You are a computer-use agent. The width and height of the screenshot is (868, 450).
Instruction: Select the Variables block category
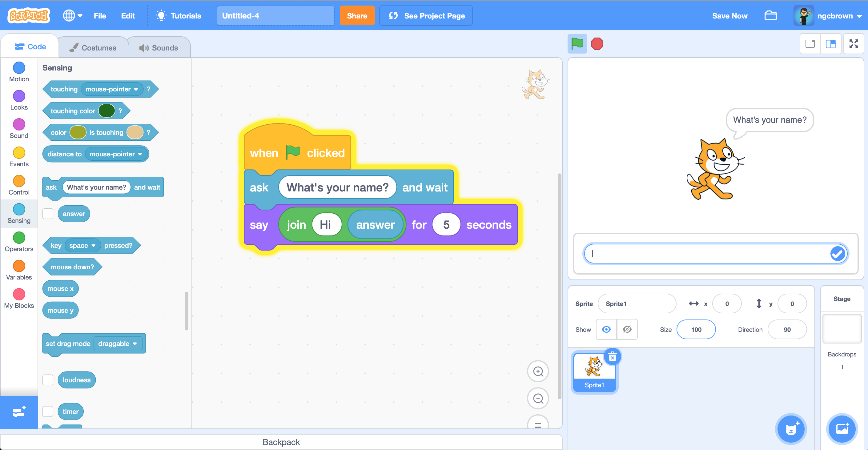(19, 270)
